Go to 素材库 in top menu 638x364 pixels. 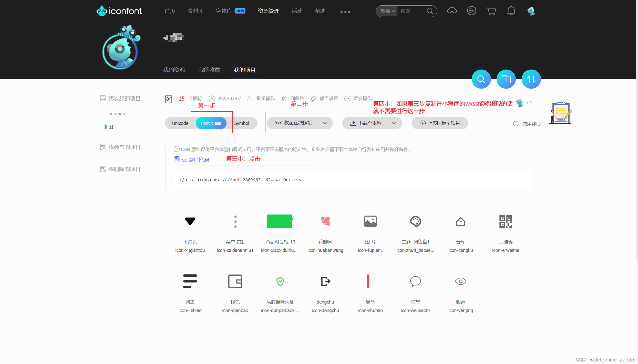(x=195, y=11)
